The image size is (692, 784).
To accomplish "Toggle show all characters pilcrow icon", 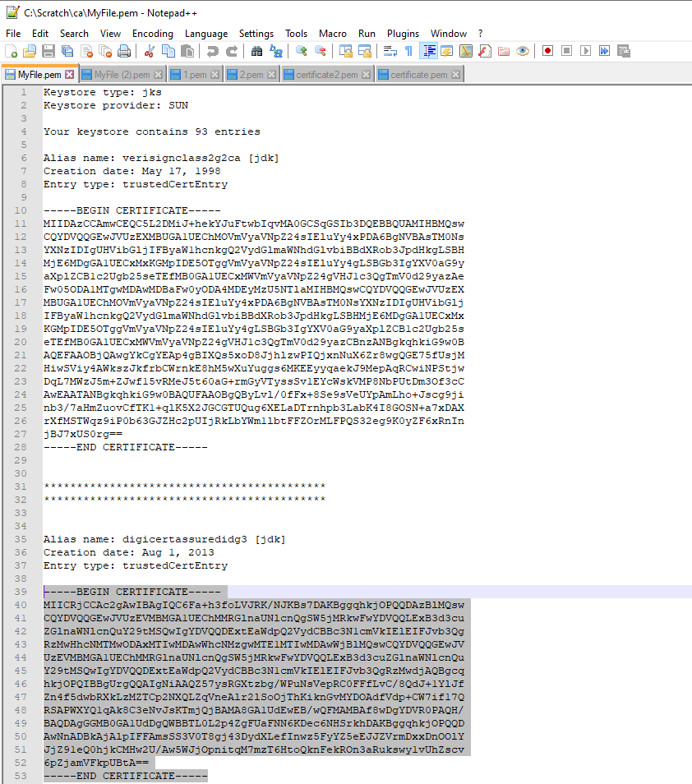I will click(x=408, y=51).
